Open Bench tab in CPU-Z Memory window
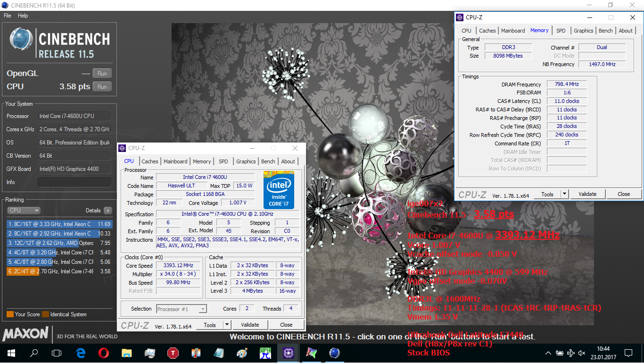Image resolution: width=644 pixels, height=363 pixels. click(606, 31)
